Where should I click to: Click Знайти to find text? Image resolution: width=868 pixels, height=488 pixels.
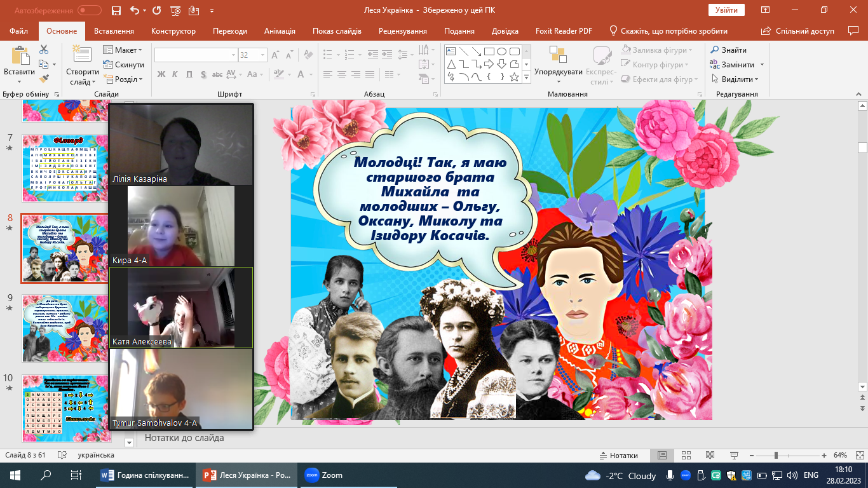728,50
